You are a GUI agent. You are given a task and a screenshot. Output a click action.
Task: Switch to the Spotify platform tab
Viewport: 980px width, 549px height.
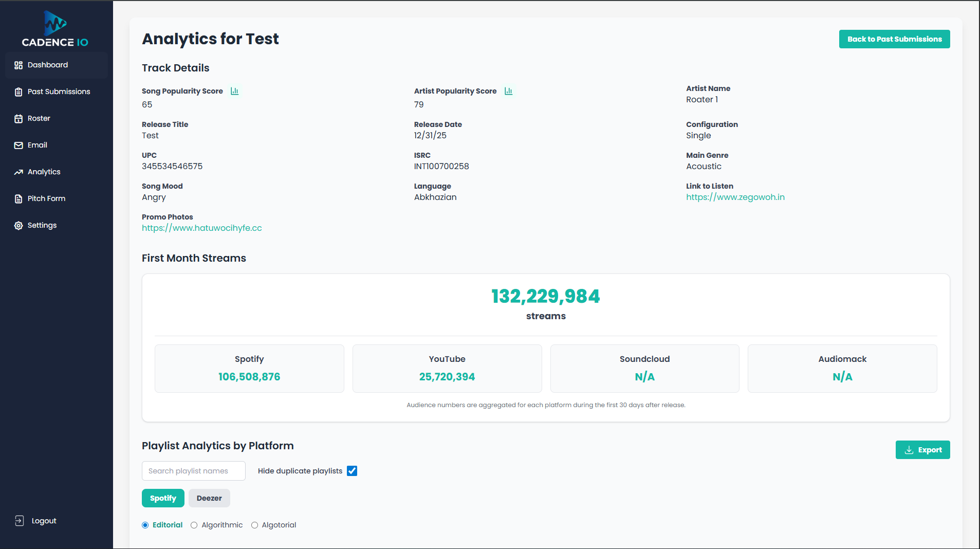pos(163,498)
